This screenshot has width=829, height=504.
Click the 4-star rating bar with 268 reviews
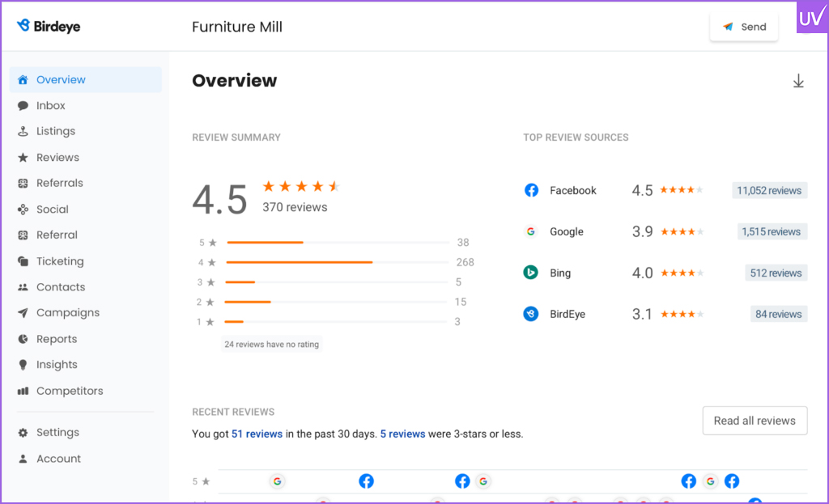click(338, 262)
